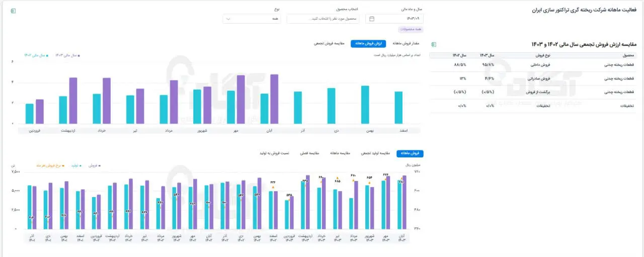Switch to the نسبت فروش به تولید tab
This screenshot has height=257, width=644.
tap(274, 153)
